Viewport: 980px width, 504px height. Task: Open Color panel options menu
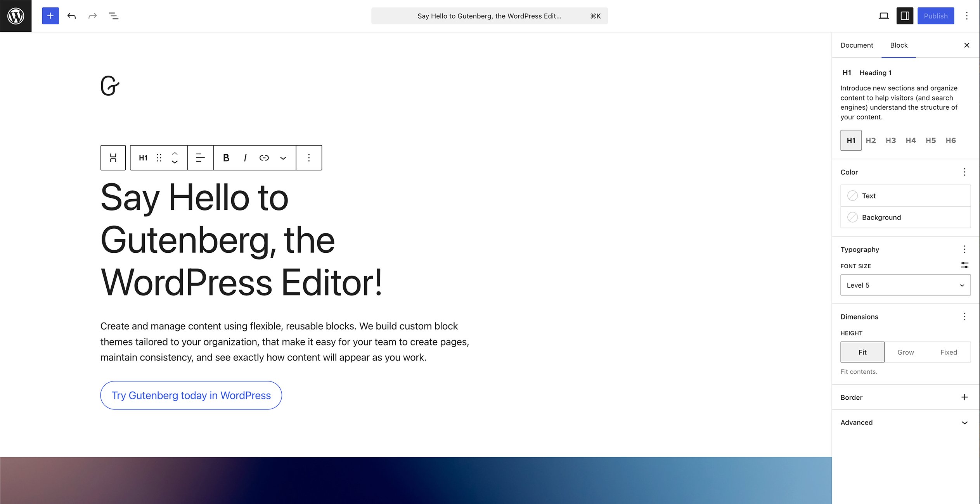964,172
